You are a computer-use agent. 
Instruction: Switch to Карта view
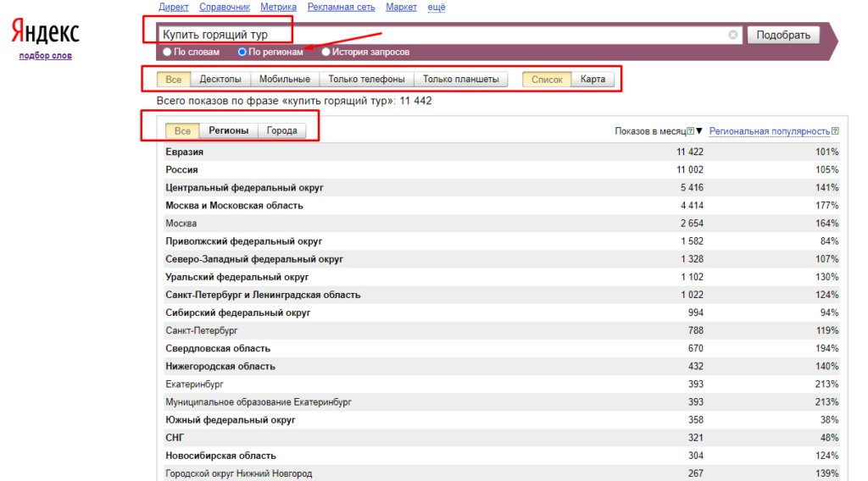pyautogui.click(x=593, y=80)
